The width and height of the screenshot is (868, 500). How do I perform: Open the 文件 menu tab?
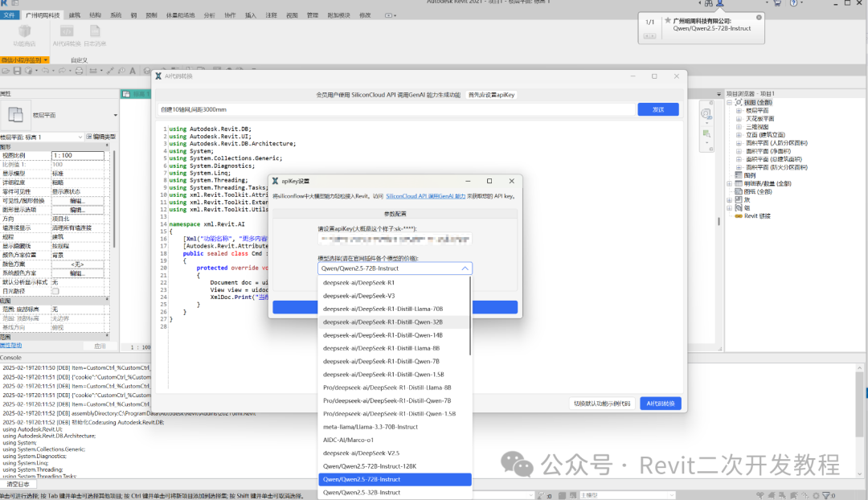[x=10, y=15]
